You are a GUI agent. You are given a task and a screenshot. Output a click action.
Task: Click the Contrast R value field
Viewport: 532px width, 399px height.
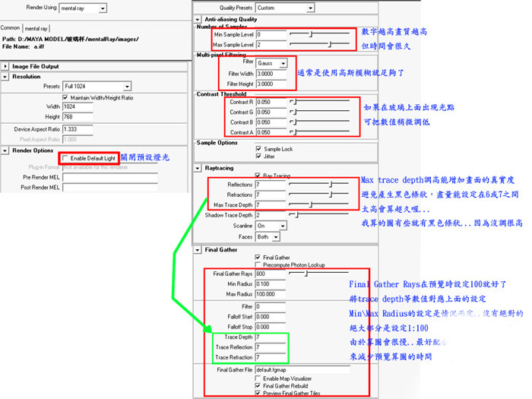click(x=271, y=102)
